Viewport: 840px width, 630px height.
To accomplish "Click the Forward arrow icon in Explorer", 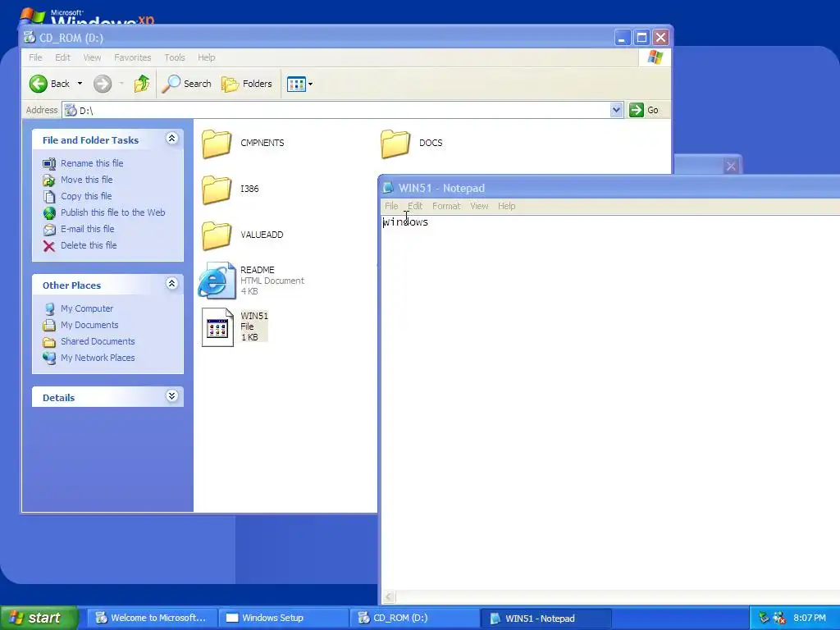I will [x=103, y=84].
